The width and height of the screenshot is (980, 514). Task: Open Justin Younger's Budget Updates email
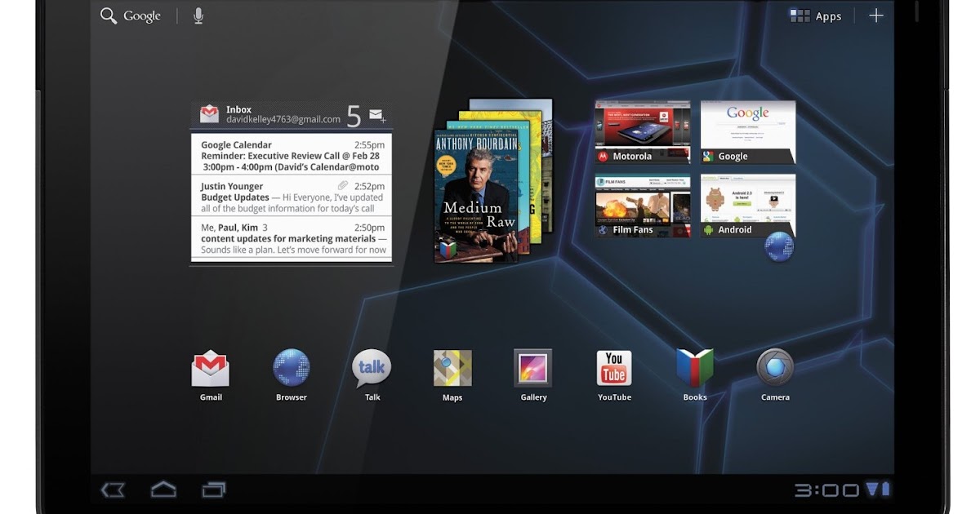(x=292, y=197)
